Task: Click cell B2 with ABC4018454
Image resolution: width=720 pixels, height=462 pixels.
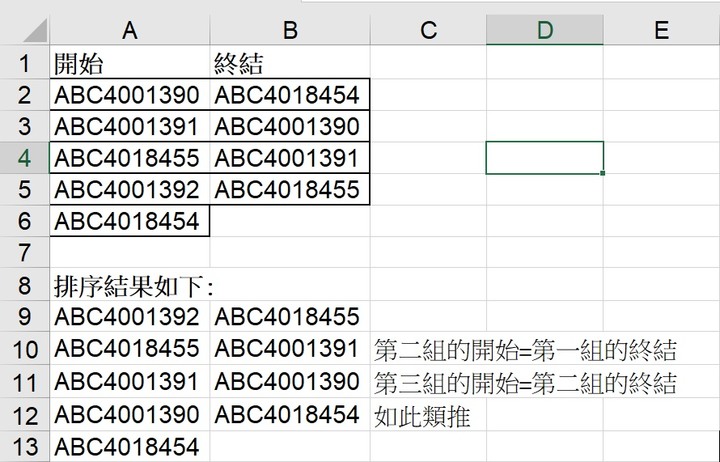Action: pos(290,96)
